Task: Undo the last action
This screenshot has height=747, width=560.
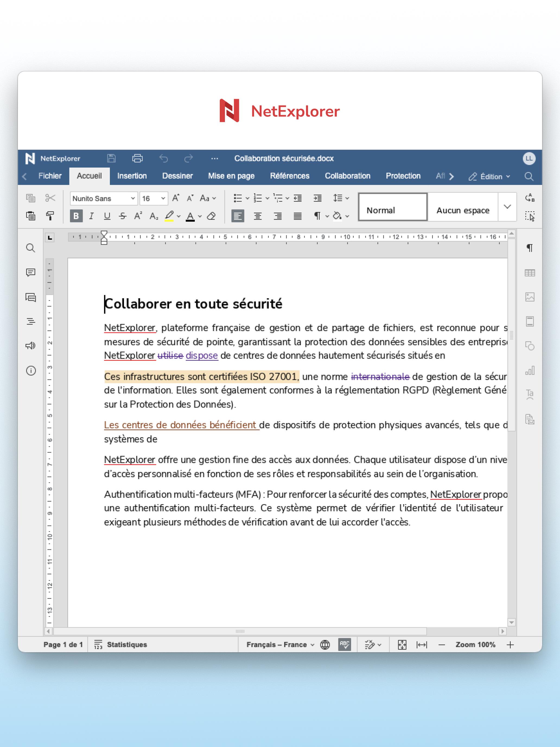Action: pyautogui.click(x=164, y=158)
